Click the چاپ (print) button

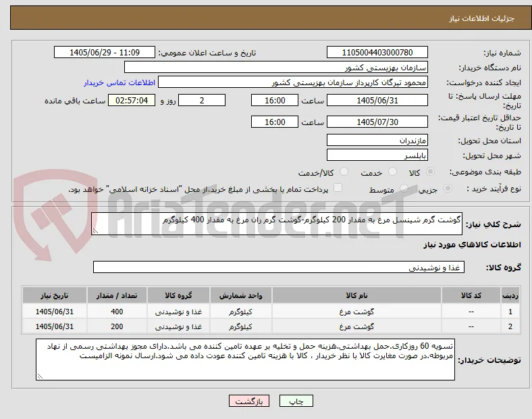point(296,401)
